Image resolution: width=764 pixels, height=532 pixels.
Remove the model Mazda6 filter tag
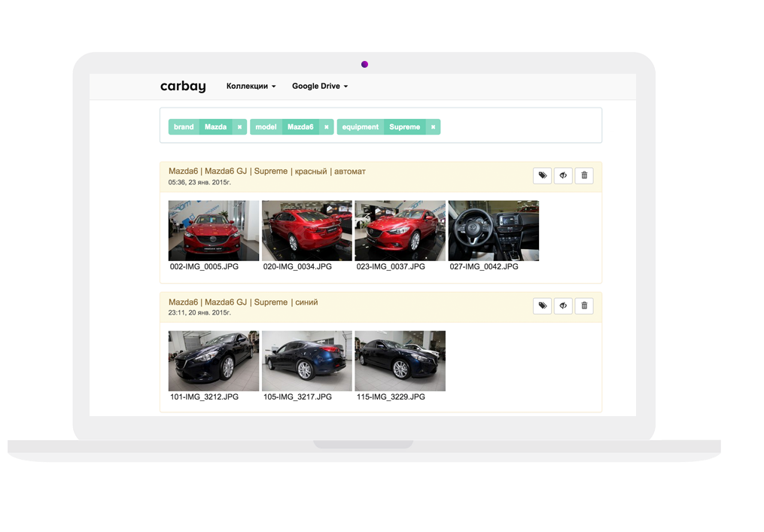pyautogui.click(x=327, y=127)
